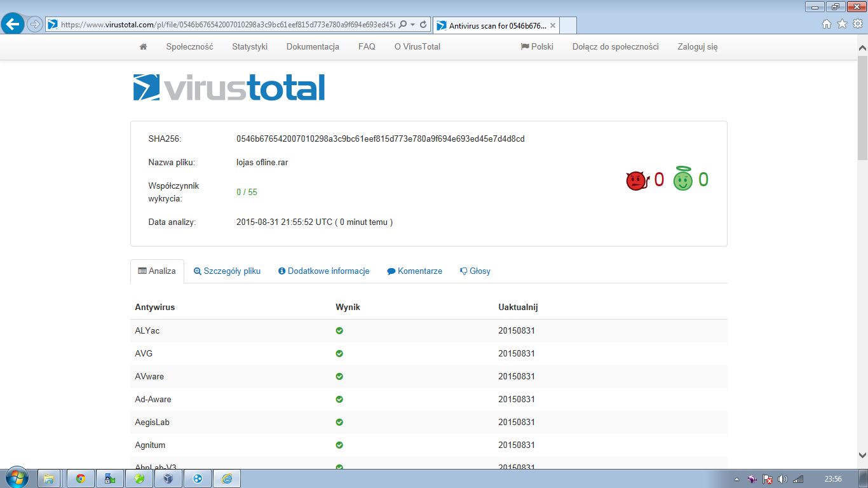The image size is (868, 488).
Task: Click the virustotal.com address bar URL
Action: click(x=227, y=25)
